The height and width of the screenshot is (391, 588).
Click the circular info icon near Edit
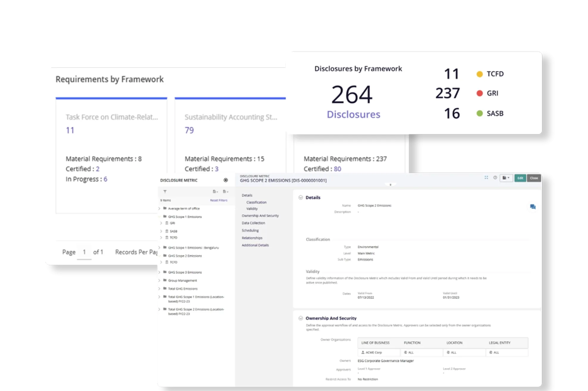click(x=495, y=178)
